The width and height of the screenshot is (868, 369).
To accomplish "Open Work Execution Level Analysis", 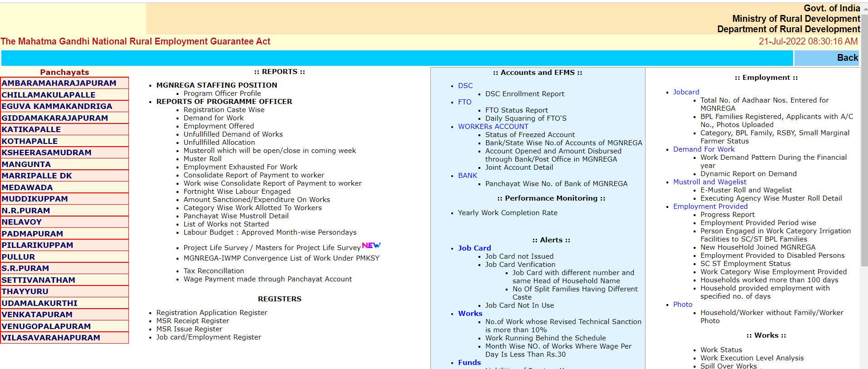I will pyautogui.click(x=752, y=358).
